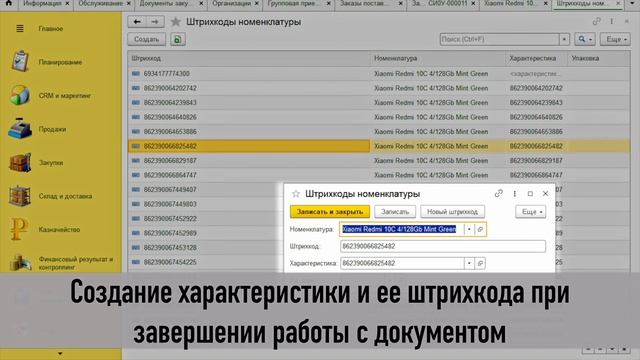The height and width of the screenshot is (360, 640).
Task: Click the copy-record icon next to Создать
Action: click(x=178, y=40)
